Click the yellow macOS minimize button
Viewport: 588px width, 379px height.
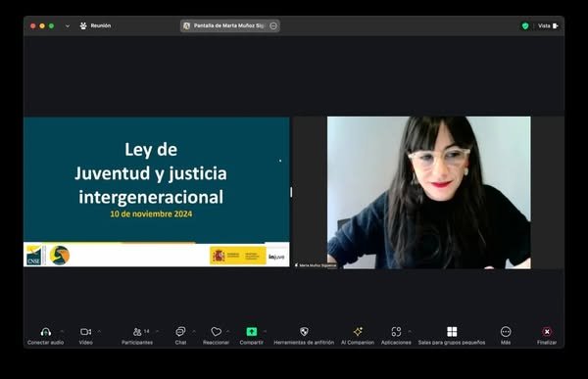42,25
